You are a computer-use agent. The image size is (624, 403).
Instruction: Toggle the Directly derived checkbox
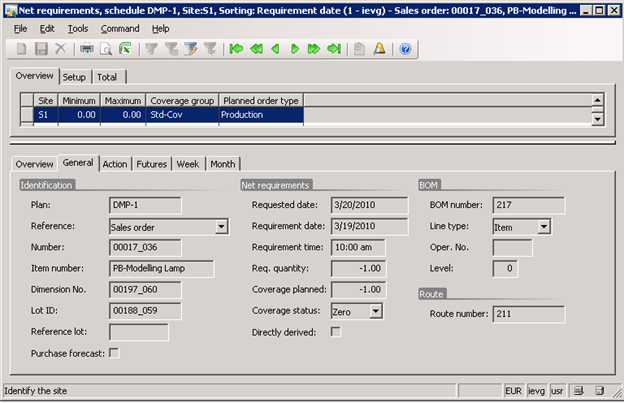(x=336, y=332)
